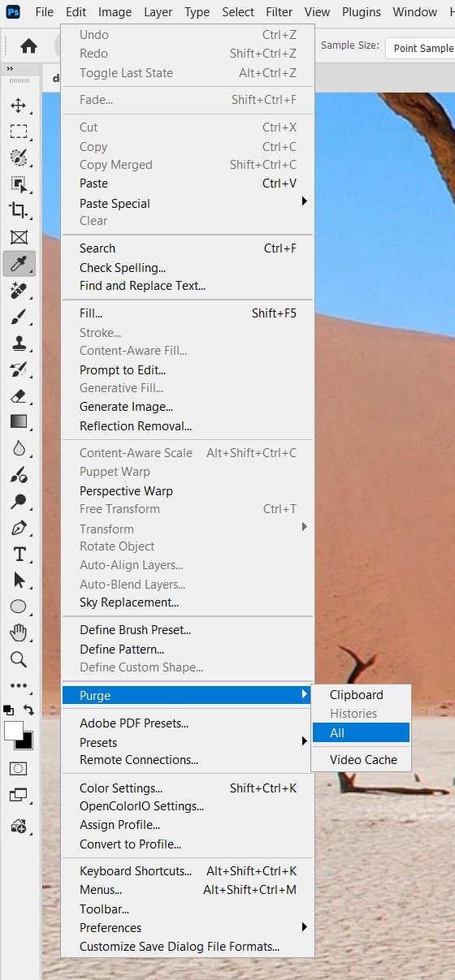Select the Gradient tool

pos(19,421)
